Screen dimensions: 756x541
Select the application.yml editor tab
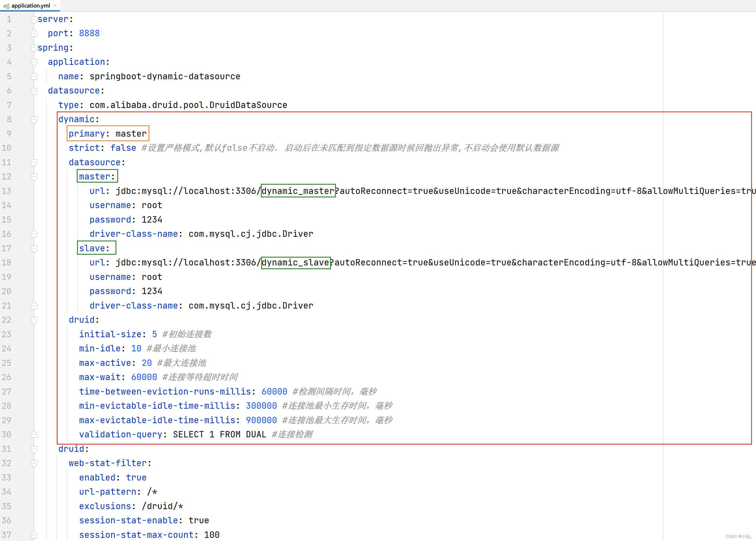pos(30,6)
